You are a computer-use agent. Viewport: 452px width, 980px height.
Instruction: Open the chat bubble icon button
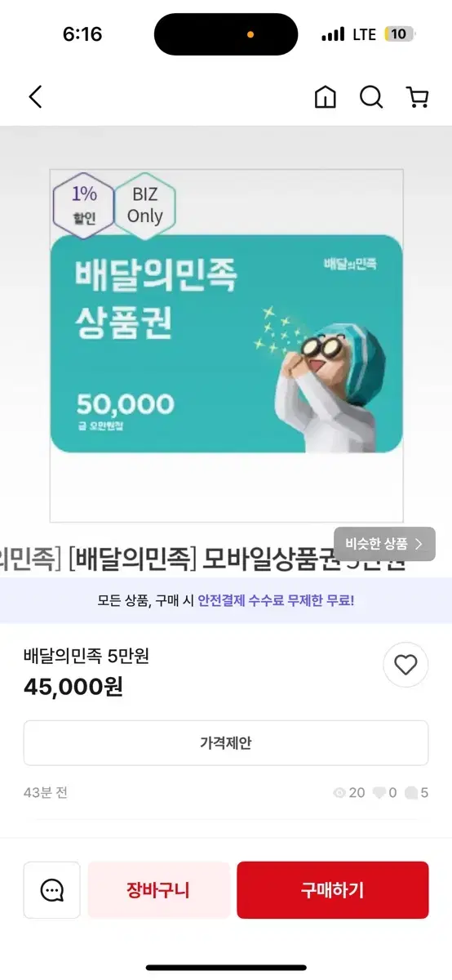(52, 890)
